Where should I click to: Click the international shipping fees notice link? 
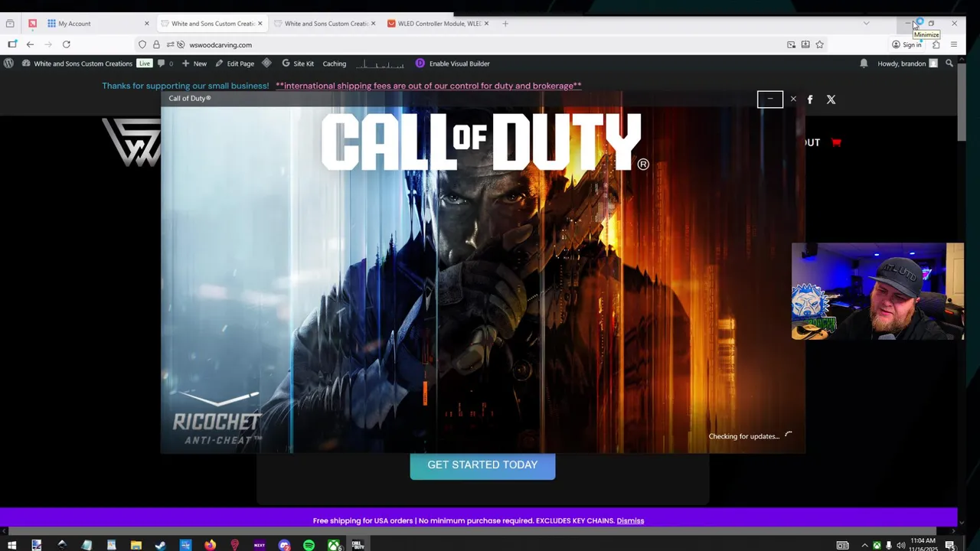[429, 86]
